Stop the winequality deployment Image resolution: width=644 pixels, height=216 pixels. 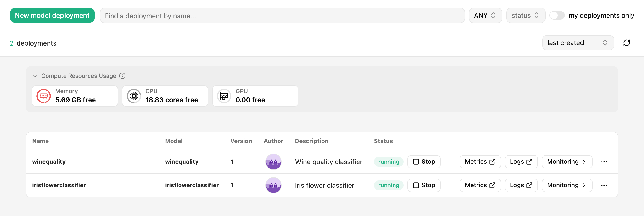tap(424, 162)
